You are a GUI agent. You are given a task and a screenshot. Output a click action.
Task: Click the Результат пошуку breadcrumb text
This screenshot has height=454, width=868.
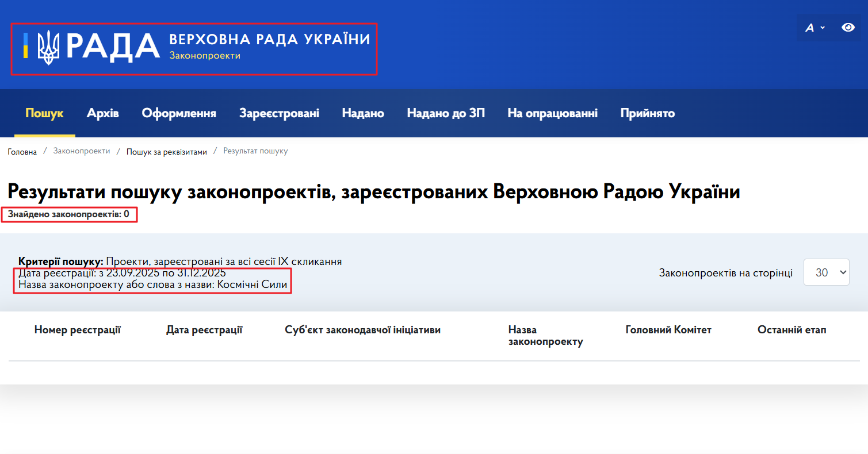coord(255,151)
